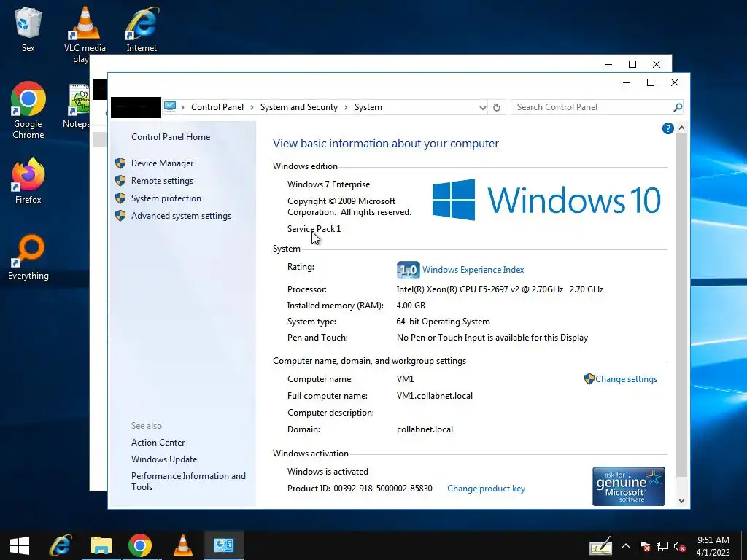Expand chevron after Control Panel breadcrumb
The height and width of the screenshot is (560, 747).
252,108
